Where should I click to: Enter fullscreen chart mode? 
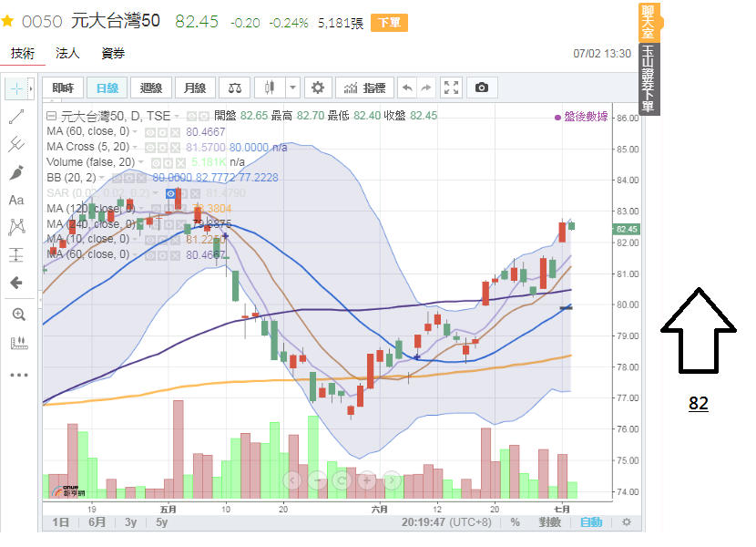(451, 88)
